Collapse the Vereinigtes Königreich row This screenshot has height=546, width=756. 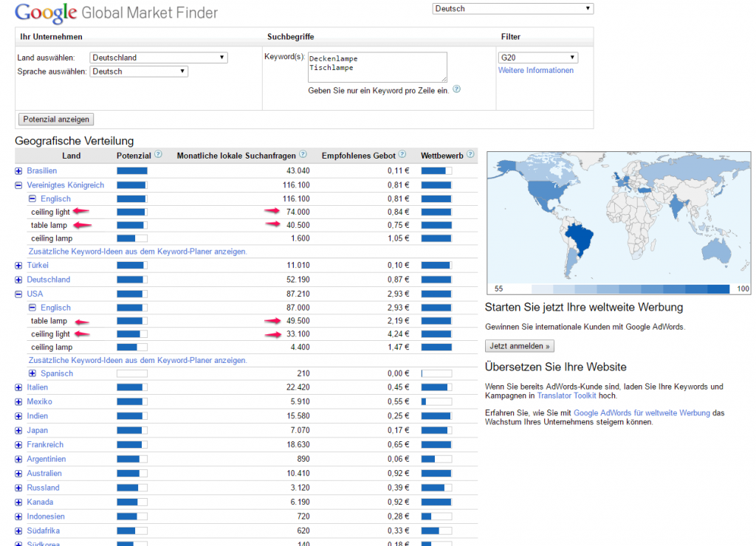[18, 185]
